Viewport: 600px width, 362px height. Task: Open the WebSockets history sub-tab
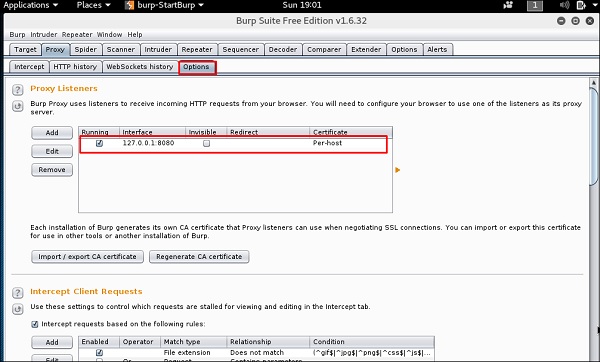pos(140,67)
